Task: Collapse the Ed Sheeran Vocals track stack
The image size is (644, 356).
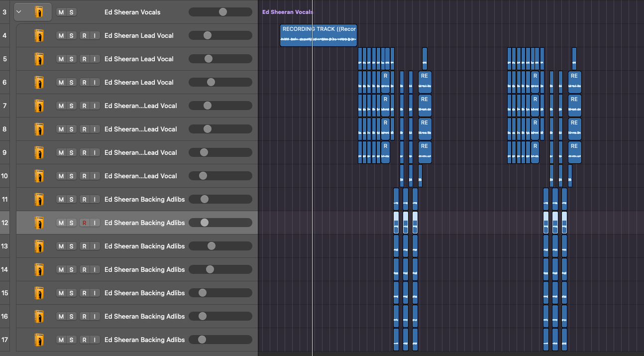Action: 18,11
